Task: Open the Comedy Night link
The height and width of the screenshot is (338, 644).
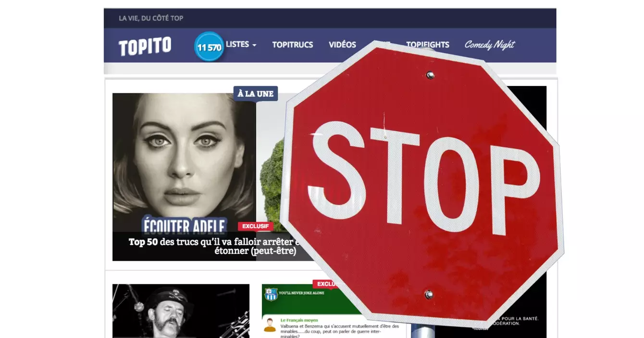Action: coord(489,45)
